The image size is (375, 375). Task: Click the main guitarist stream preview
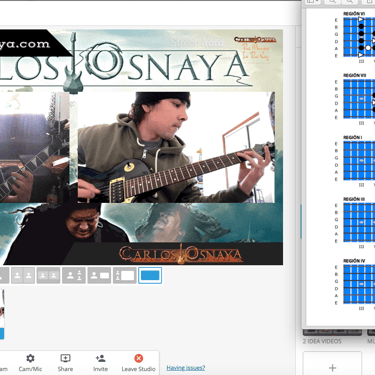(x=176, y=147)
